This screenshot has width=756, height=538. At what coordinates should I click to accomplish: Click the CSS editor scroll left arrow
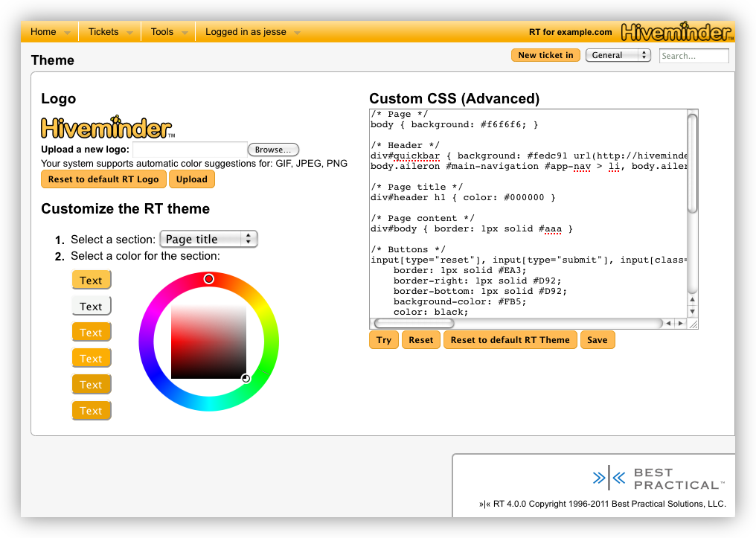pyautogui.click(x=669, y=324)
